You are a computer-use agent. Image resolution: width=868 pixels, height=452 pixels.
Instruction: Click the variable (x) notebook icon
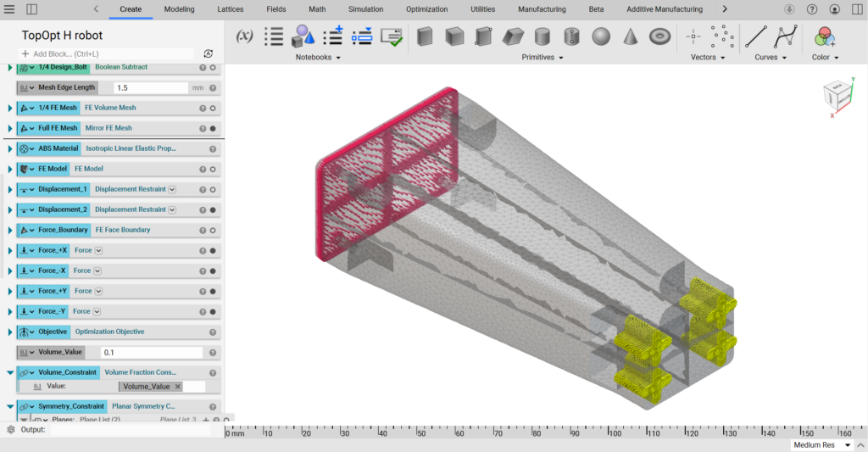(244, 36)
